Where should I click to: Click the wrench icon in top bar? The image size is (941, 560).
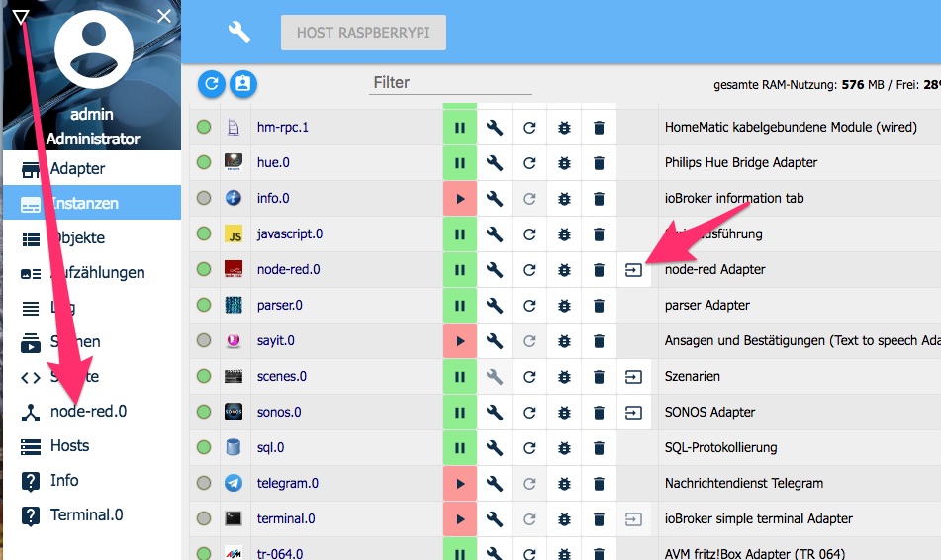coord(238,32)
